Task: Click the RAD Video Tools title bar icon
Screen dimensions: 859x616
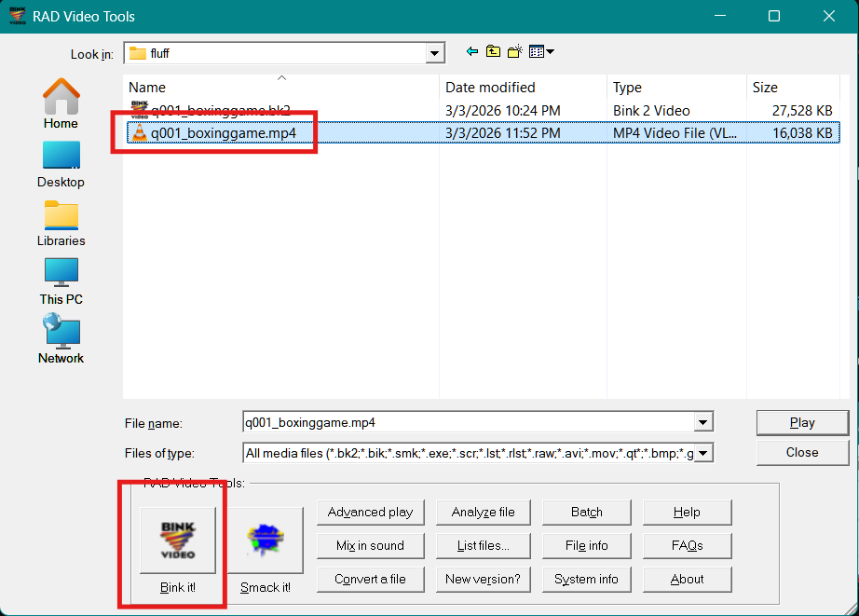Action: [x=17, y=16]
